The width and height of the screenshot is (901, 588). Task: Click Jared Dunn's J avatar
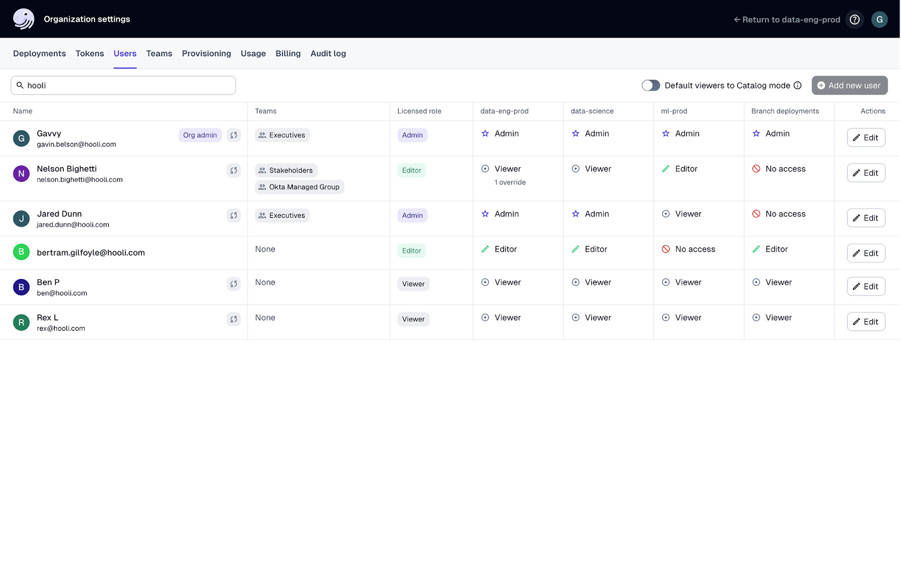click(21, 219)
